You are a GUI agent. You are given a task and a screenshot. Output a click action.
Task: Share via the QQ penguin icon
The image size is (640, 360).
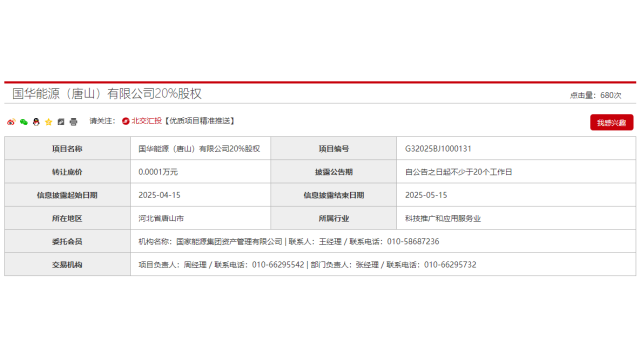click(x=36, y=122)
